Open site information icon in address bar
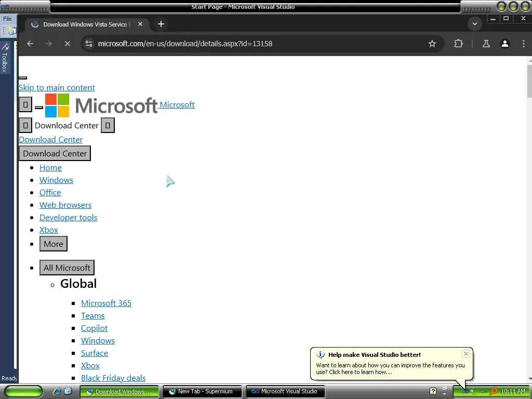This screenshot has height=399, width=532. coord(89,44)
